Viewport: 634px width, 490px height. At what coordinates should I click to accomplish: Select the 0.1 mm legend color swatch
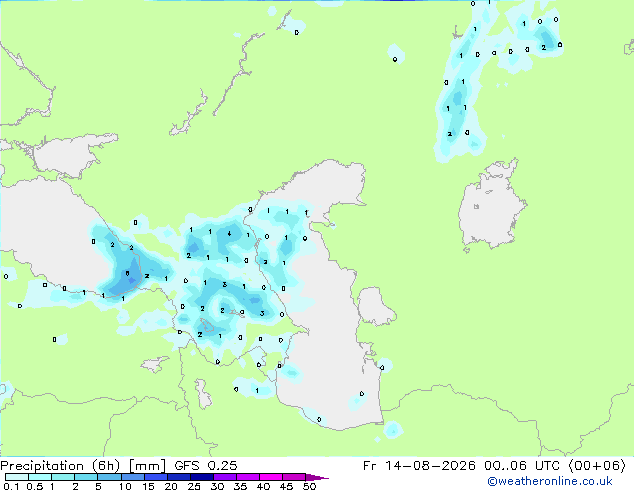[x=17, y=477]
